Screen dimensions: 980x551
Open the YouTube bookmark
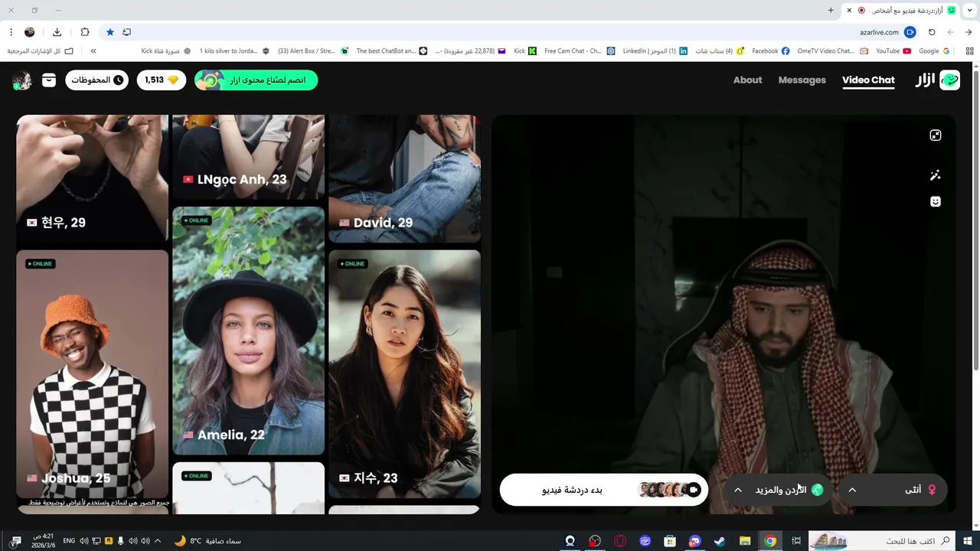click(x=893, y=51)
